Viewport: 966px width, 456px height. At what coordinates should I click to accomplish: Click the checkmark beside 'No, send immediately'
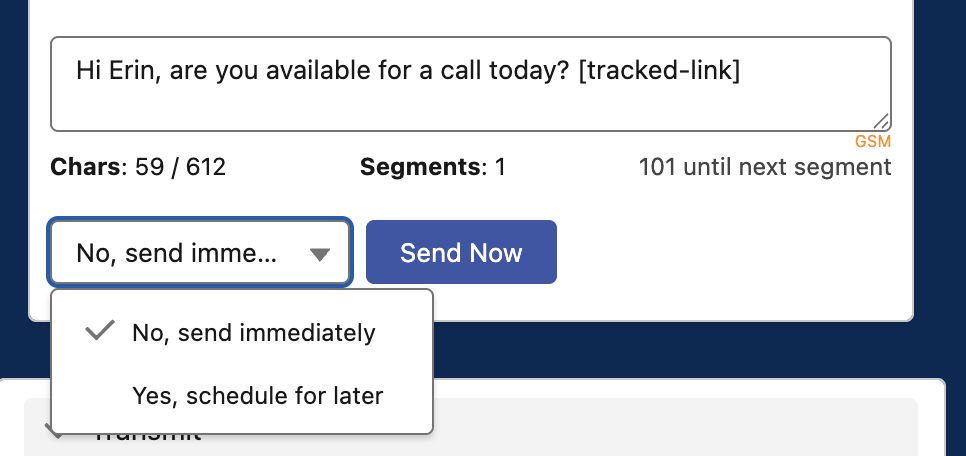click(100, 332)
